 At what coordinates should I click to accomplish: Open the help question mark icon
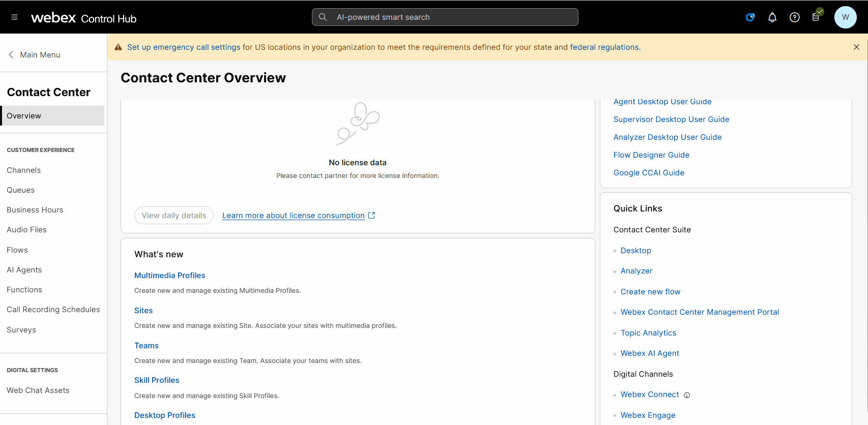[x=794, y=17]
